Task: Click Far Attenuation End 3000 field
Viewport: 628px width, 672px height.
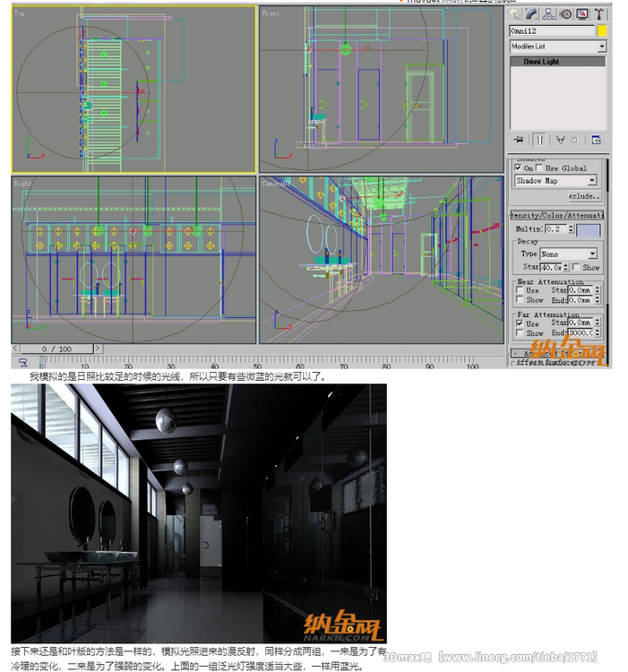Action: 581,332
